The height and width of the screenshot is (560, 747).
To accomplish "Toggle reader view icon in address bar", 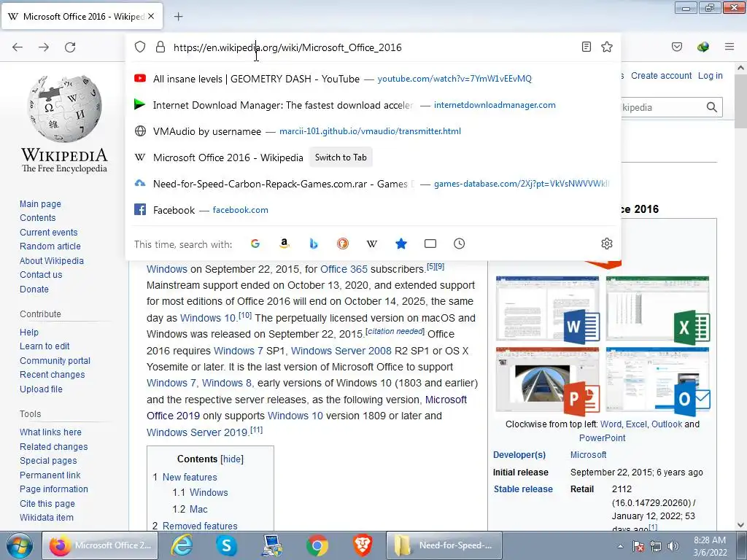I will tap(587, 47).
